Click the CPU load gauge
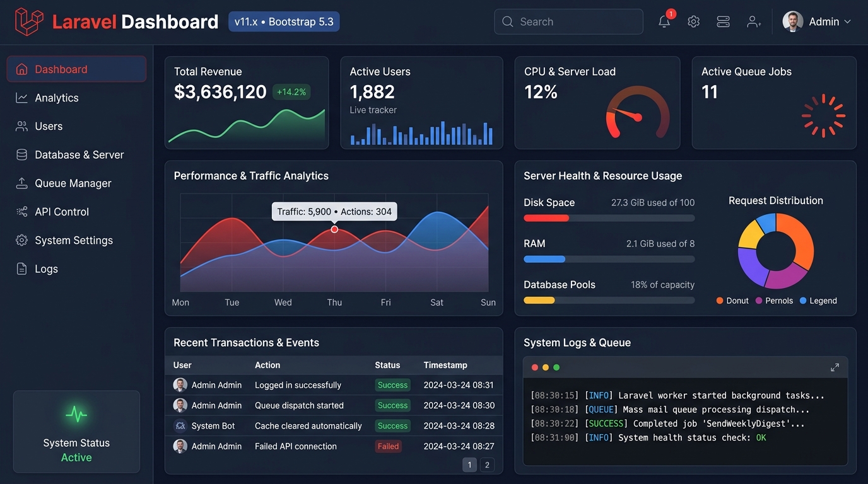The height and width of the screenshot is (484, 868). 637,112
